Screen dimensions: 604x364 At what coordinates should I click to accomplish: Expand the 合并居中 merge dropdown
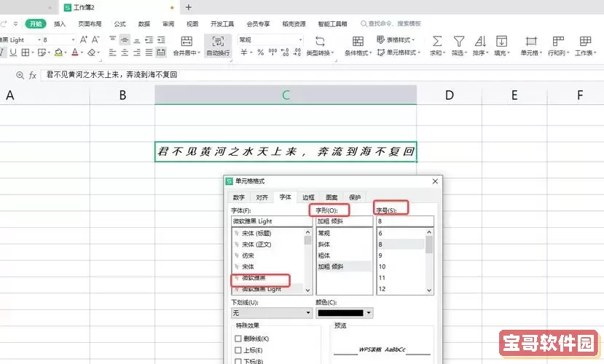point(199,52)
